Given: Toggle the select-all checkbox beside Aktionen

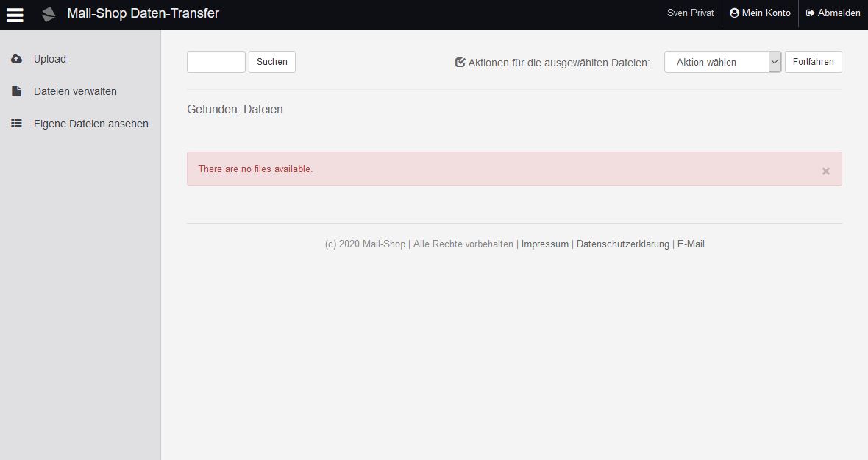Looking at the screenshot, I should tap(460, 63).
